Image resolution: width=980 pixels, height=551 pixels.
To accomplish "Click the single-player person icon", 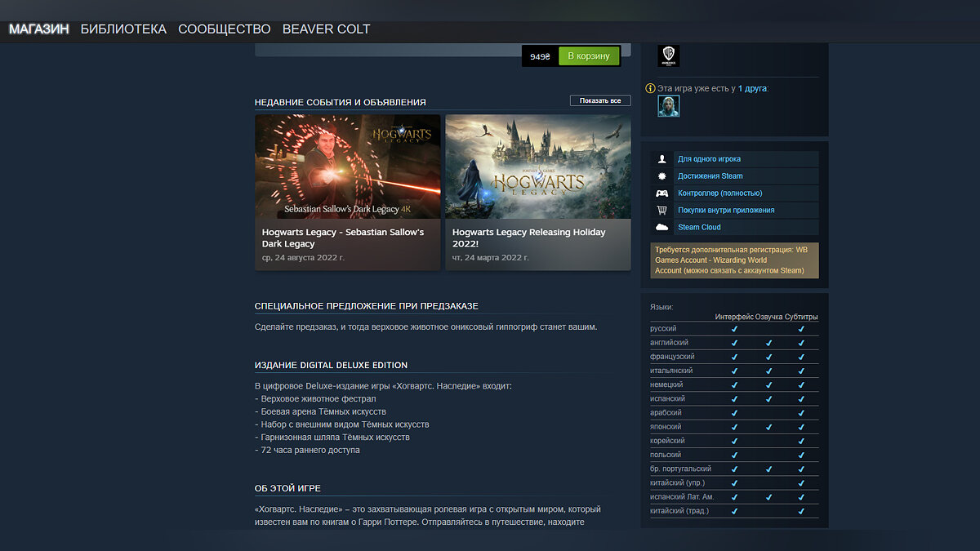I will click(x=661, y=159).
